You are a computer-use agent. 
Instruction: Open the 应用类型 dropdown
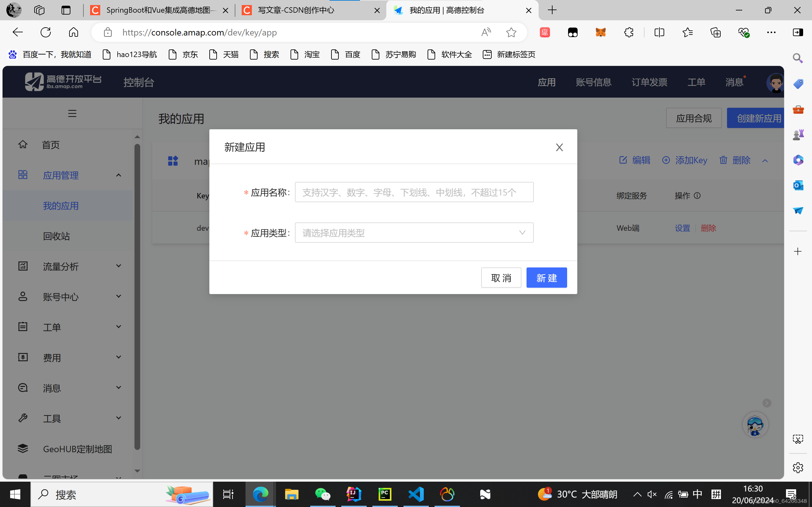414,233
